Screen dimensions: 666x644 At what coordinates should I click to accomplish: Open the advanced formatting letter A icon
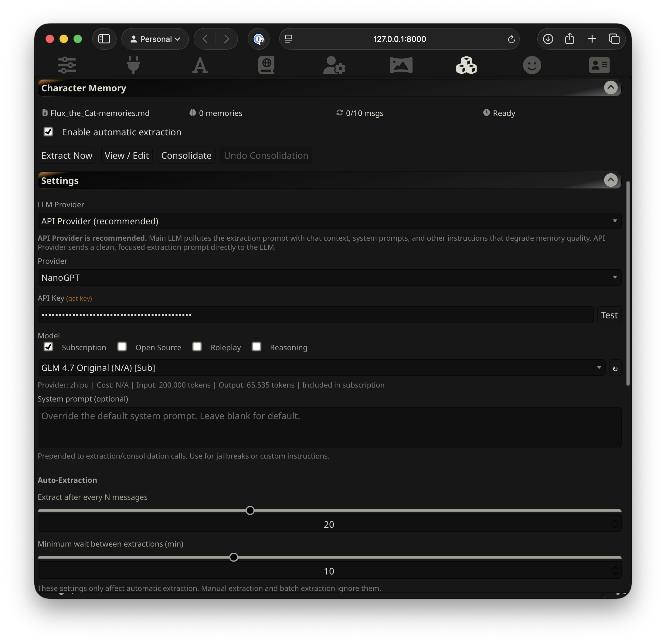point(200,65)
